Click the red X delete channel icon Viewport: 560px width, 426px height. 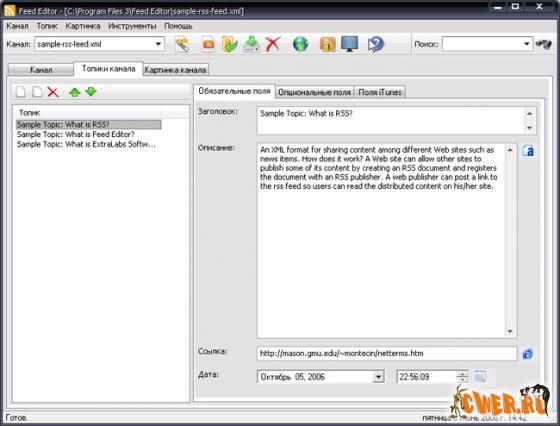click(273, 45)
